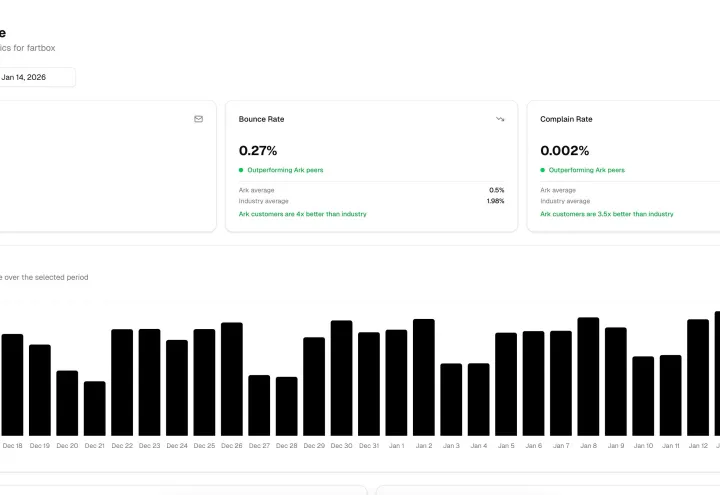This screenshot has height=495, width=720.
Task: Select the Dec 28 bar in the chart
Action: tap(287, 406)
